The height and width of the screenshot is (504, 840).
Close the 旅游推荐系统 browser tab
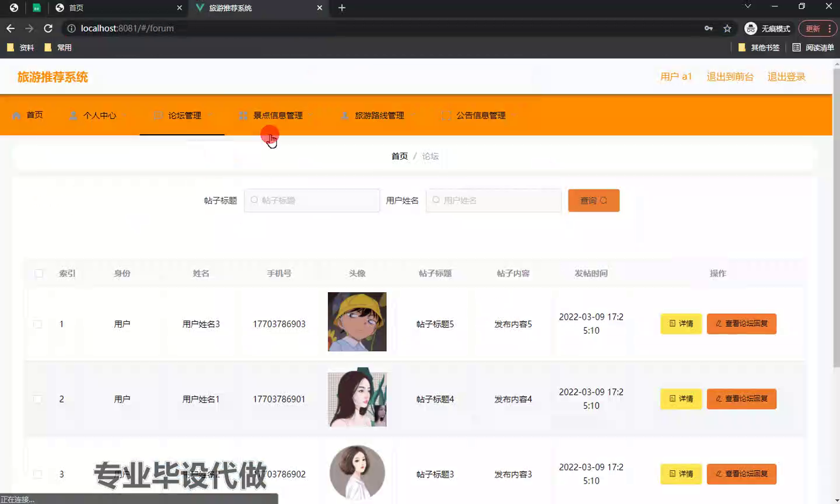(x=320, y=8)
